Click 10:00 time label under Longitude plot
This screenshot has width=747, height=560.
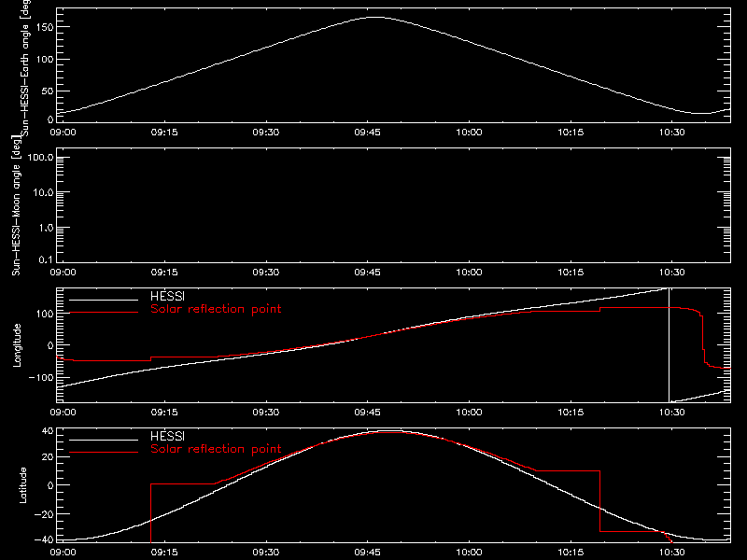pos(469,413)
